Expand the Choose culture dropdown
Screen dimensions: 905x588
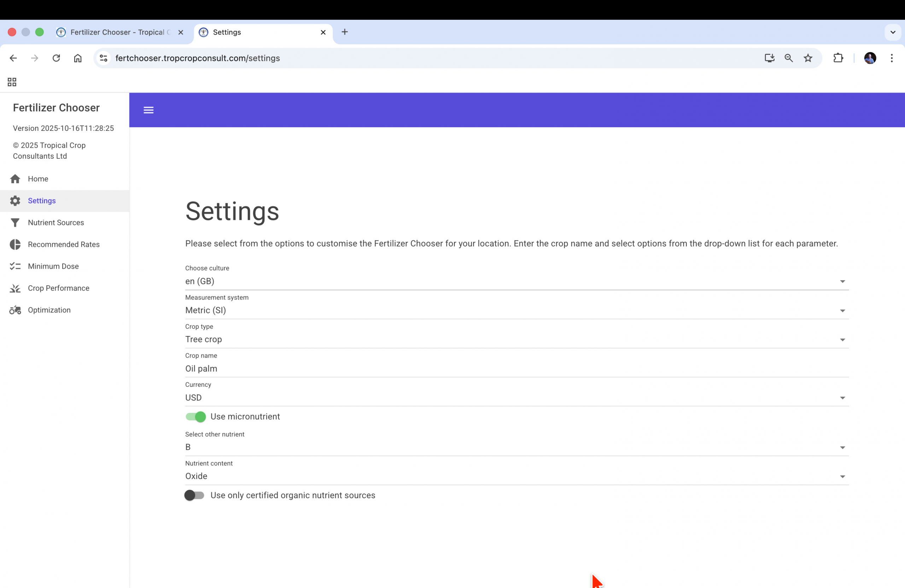pos(516,281)
